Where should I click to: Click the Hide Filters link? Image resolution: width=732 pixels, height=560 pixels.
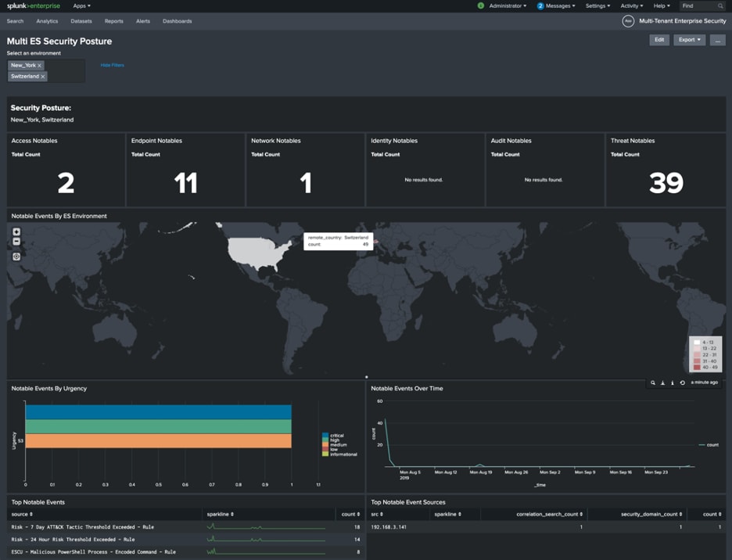pos(112,66)
